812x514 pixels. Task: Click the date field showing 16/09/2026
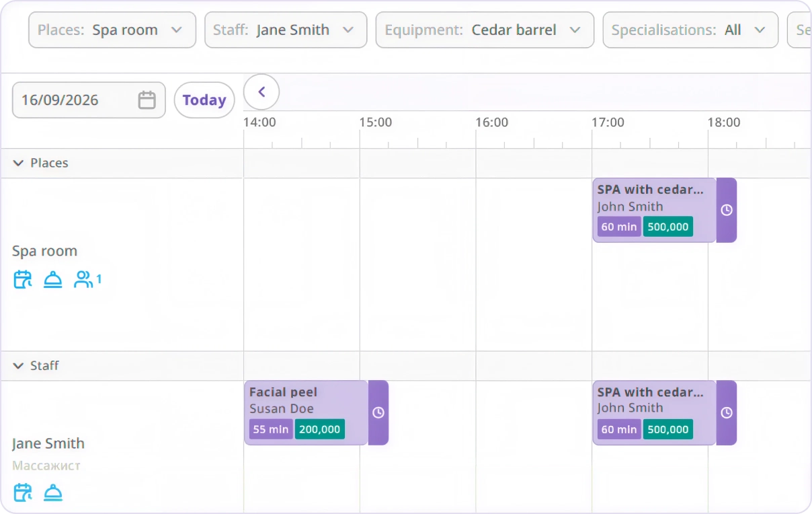89,100
